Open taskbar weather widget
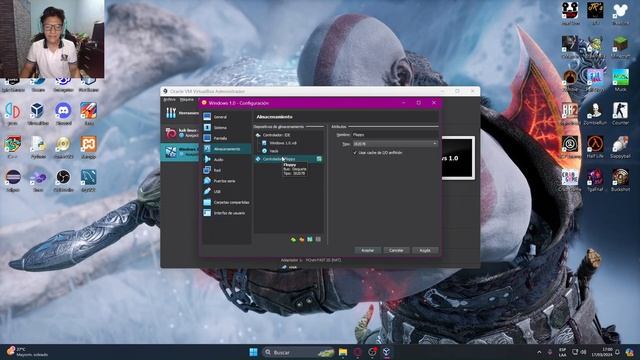640x360 pixels. click(x=27, y=352)
